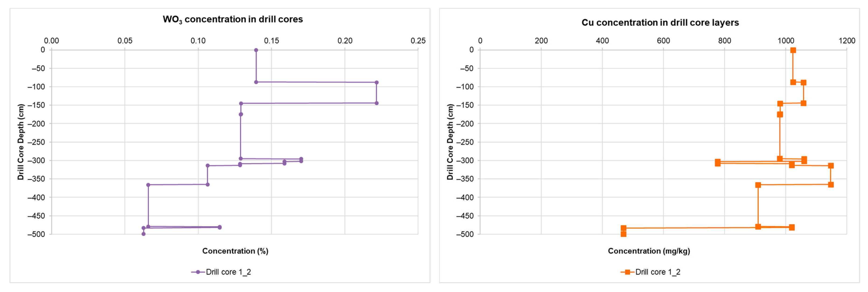Click the topmost orange square marker at depth 0
This screenshot has width=868, height=292.
pos(793,50)
